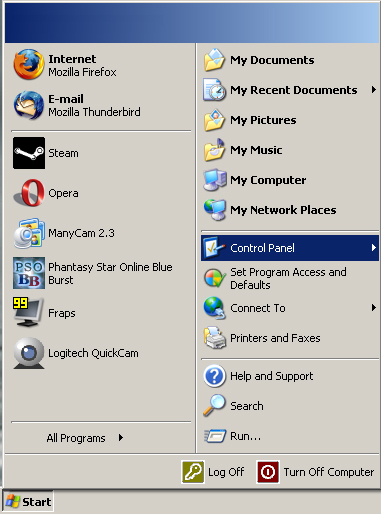381x514 pixels.
Task: Click the Log Off key icon
Action: [193, 472]
